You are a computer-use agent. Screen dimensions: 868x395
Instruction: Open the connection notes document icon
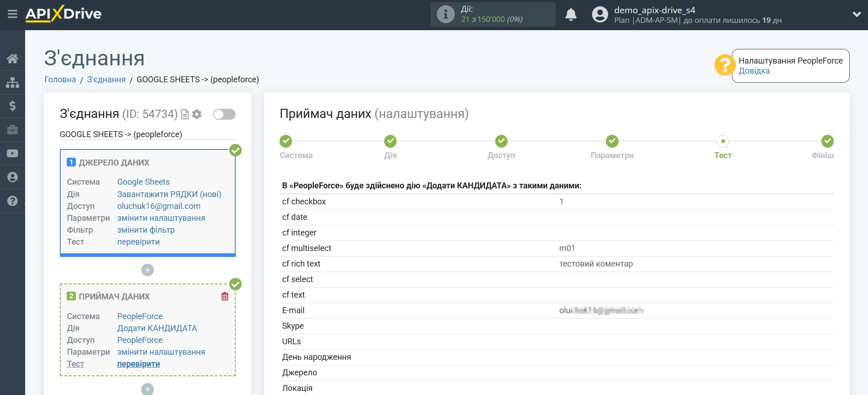click(x=185, y=114)
